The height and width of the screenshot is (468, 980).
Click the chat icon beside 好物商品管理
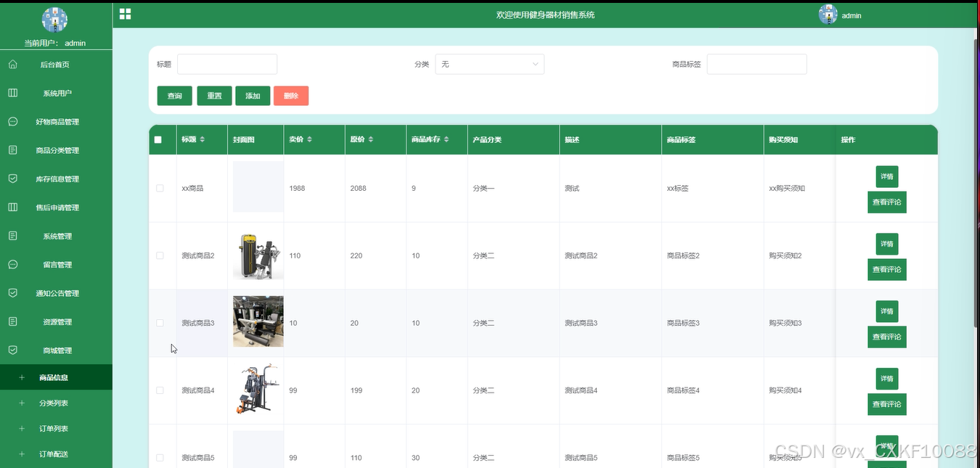[12, 122]
